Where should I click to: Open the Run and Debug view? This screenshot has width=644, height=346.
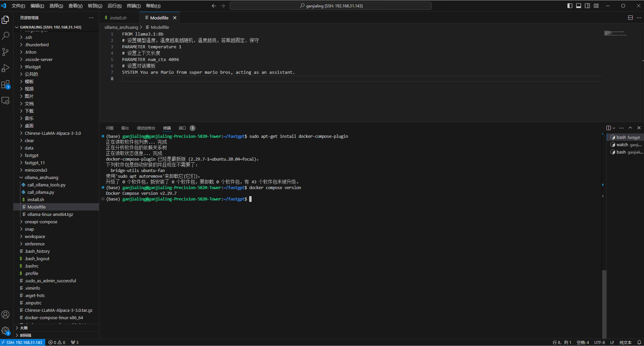point(6,68)
